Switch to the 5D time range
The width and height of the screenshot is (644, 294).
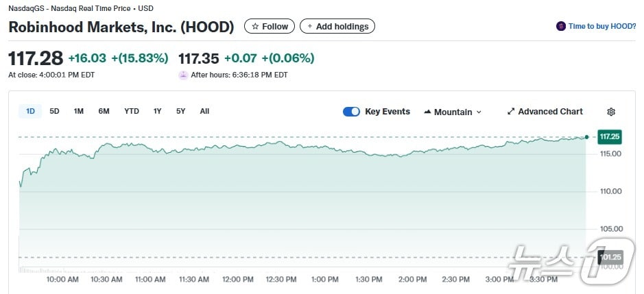tap(54, 111)
